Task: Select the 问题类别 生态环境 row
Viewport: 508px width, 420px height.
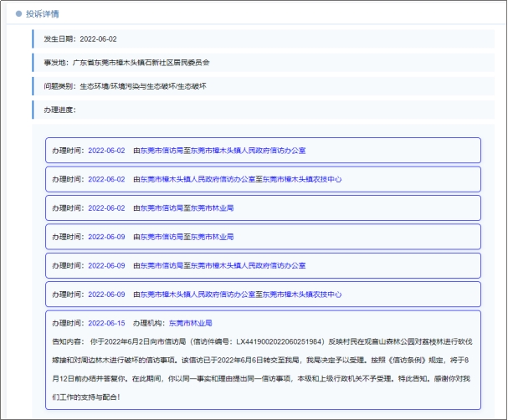Action: [264, 86]
